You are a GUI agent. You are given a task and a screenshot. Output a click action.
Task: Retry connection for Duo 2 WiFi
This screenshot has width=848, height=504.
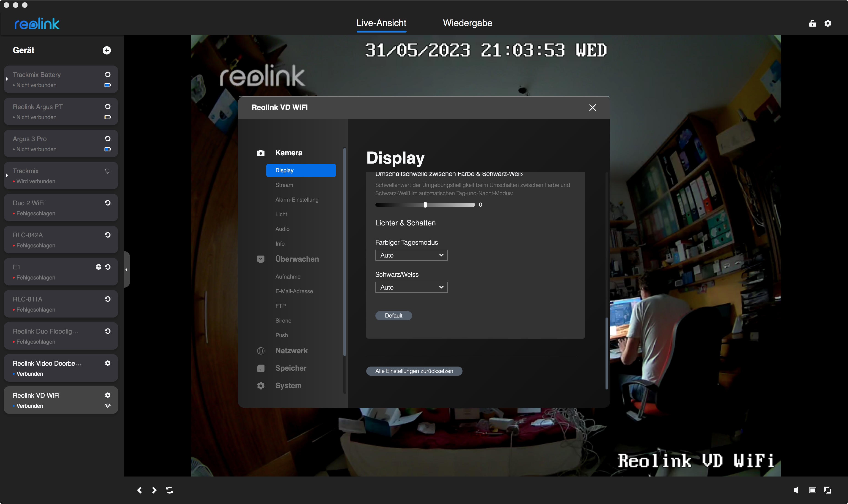[x=108, y=203]
